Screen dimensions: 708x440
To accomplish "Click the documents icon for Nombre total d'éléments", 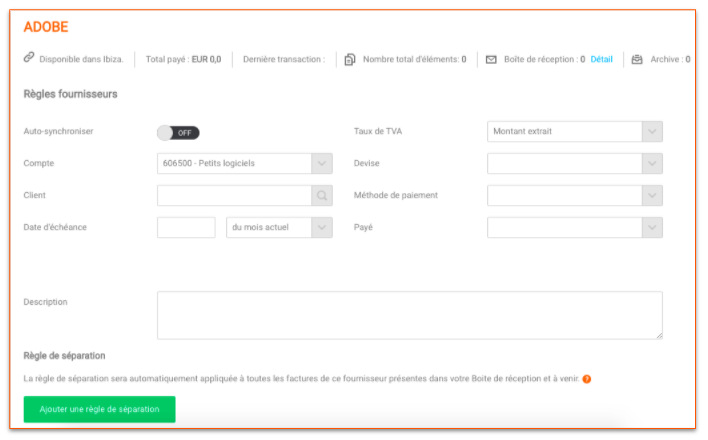I will 350,59.
